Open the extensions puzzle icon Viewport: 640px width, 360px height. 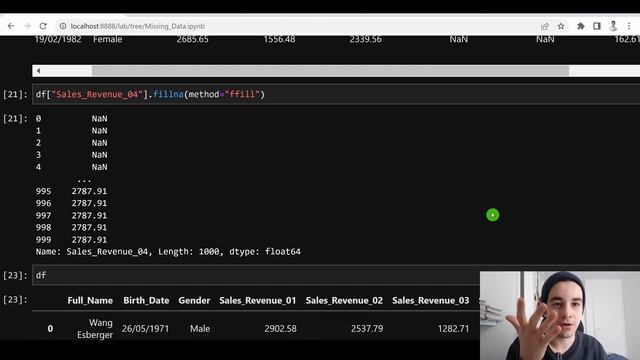click(x=580, y=26)
